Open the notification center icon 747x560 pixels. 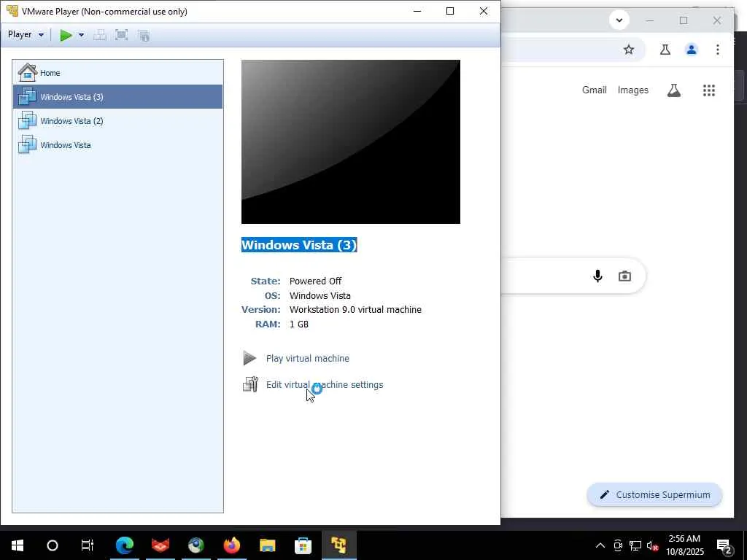pos(724,545)
